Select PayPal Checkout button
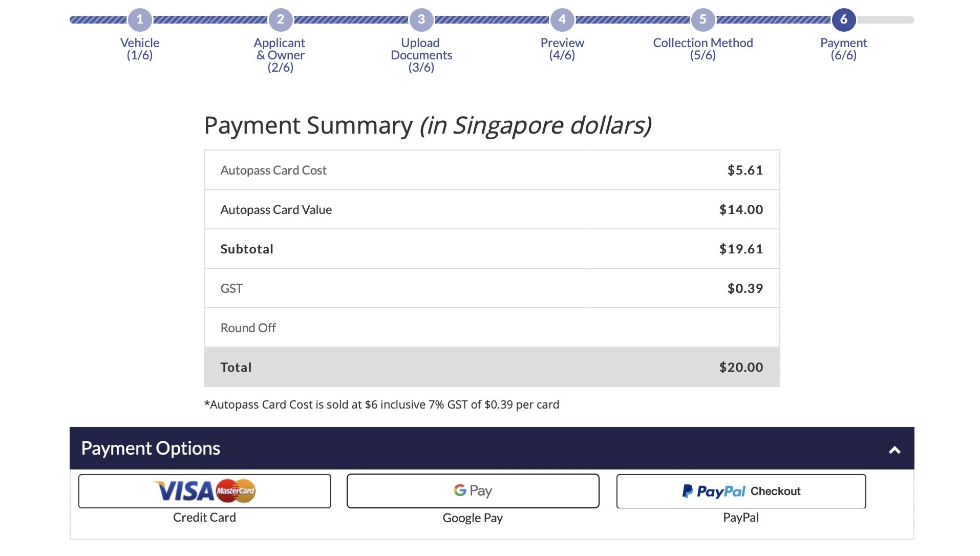 click(741, 491)
